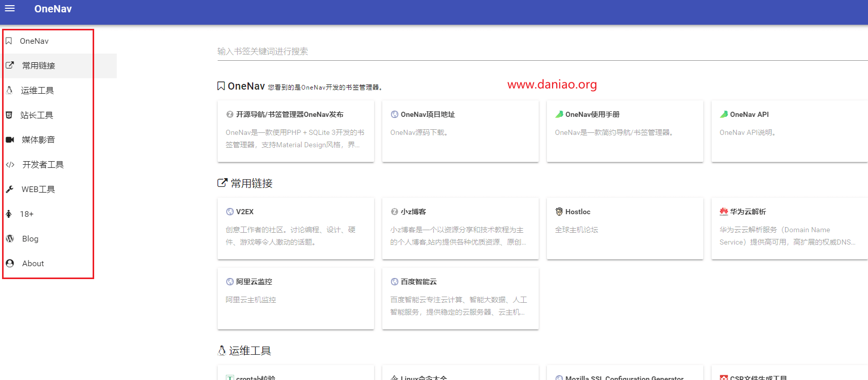
Task: Click green favicon on OneNav API card
Action: pos(724,114)
